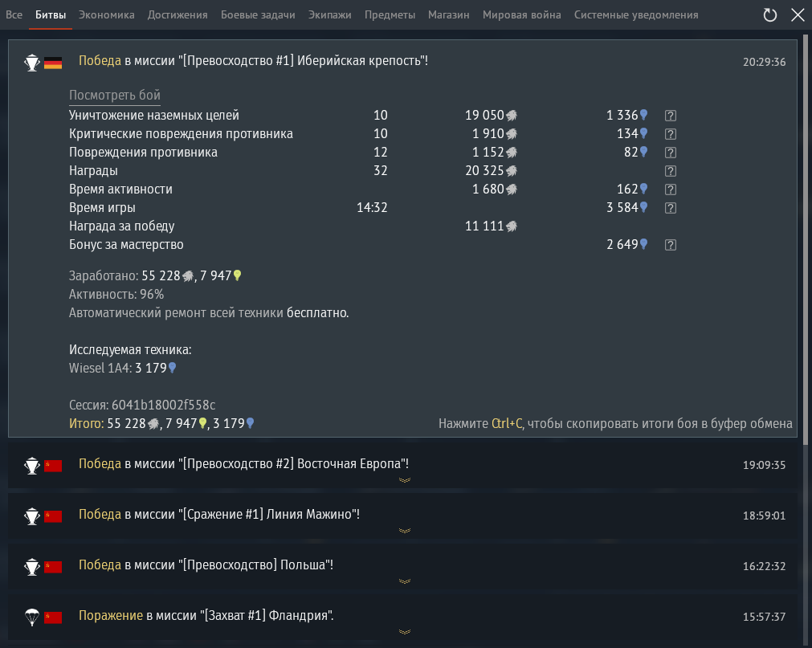The width and height of the screenshot is (812, 648).
Task: Click Soviet flag icon of Линия Мажино battle
Action: tap(53, 516)
